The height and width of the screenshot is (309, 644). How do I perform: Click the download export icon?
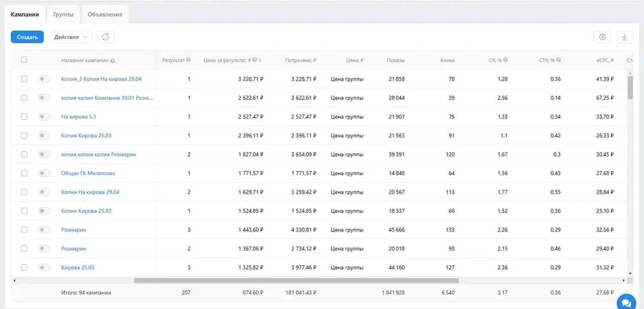(x=624, y=37)
